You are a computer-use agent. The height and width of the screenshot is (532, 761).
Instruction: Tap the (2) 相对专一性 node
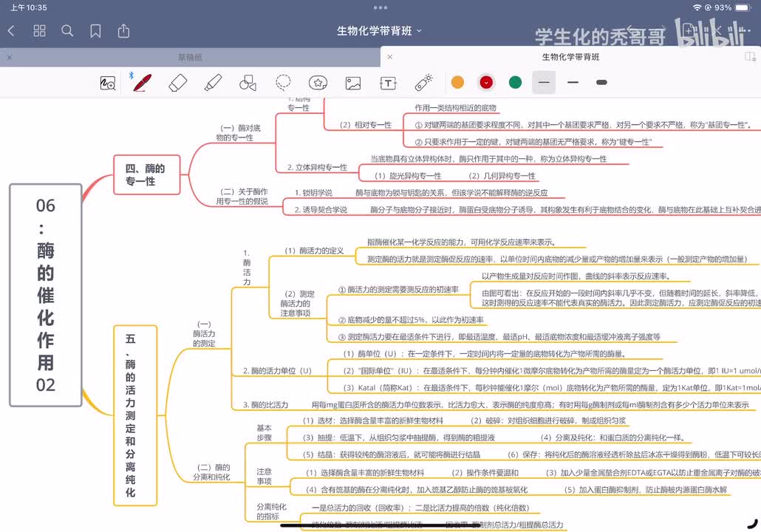(x=366, y=125)
